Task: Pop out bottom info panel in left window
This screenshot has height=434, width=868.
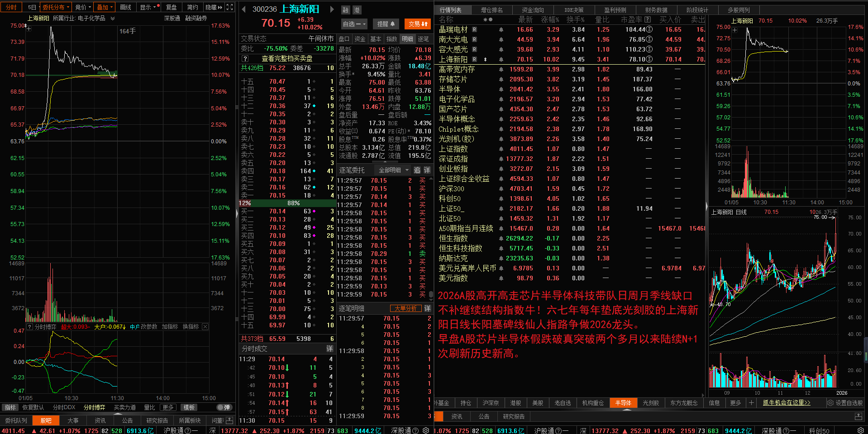Action: point(229,420)
